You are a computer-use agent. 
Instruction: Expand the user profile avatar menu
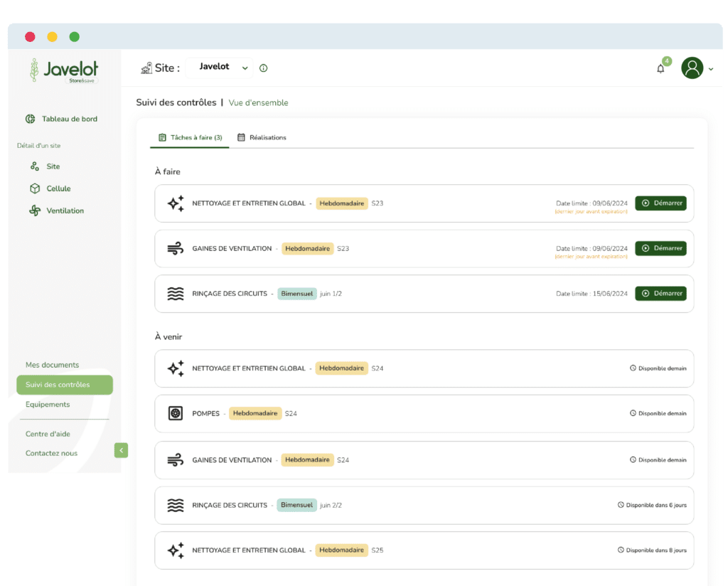697,68
